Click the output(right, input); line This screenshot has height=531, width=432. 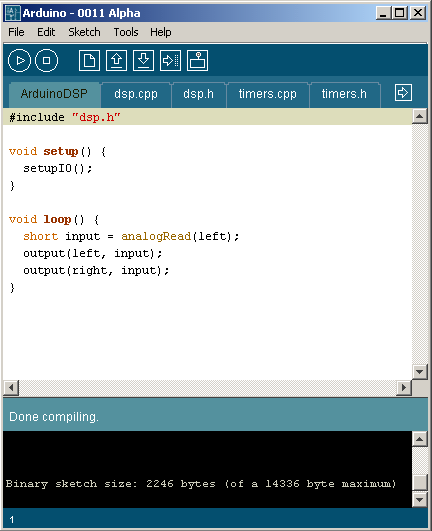(96, 270)
